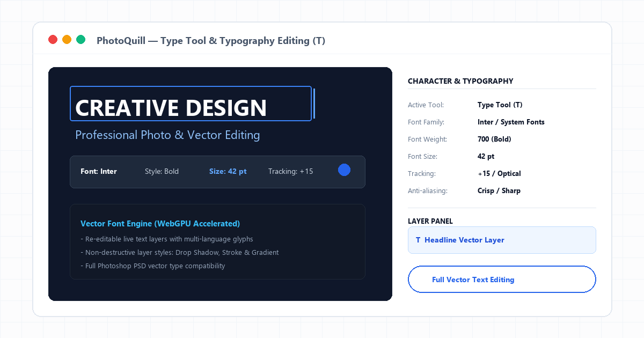Screen dimensions: 644x338
Task: Click the Inter / System Fonts value
Action: click(x=511, y=122)
